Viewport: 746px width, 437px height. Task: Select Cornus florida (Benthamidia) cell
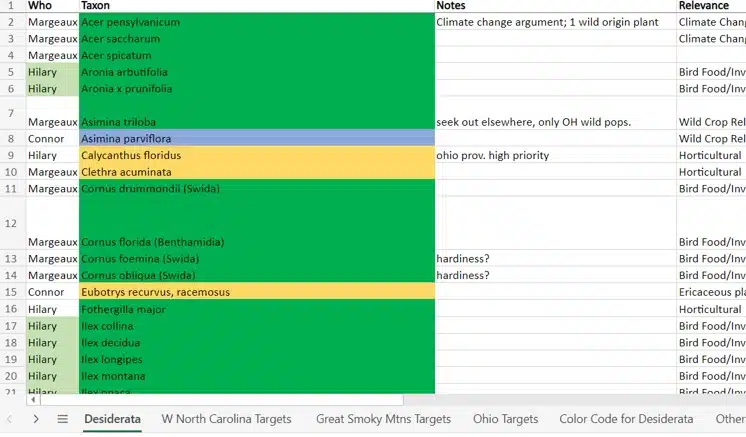[257, 223]
